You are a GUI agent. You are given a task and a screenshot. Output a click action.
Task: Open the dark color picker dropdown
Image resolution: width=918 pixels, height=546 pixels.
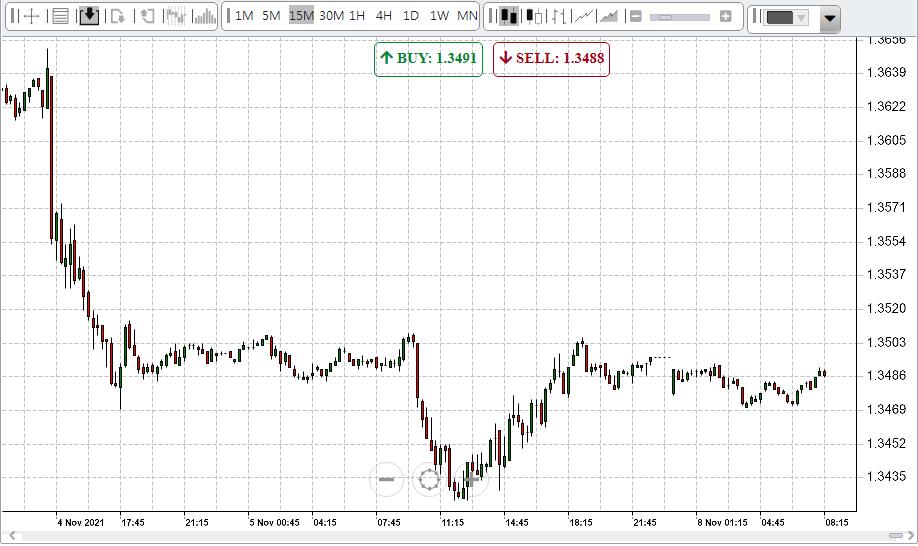(x=786, y=18)
